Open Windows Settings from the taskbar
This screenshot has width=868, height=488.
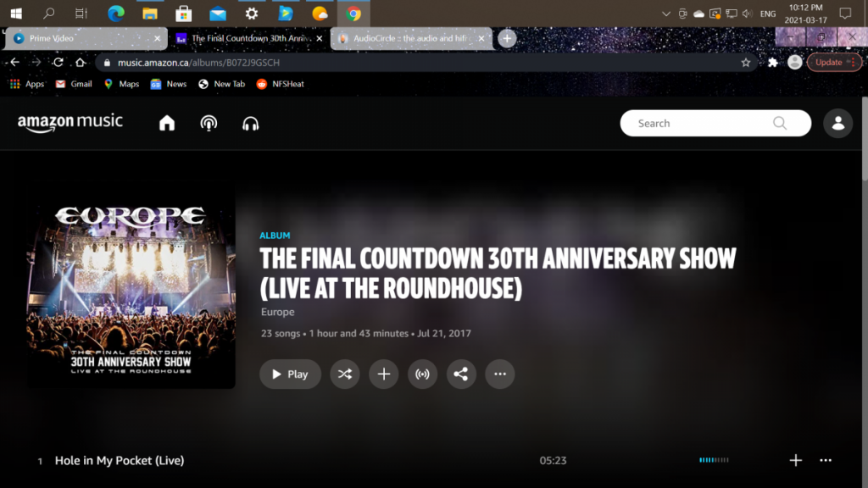click(251, 14)
